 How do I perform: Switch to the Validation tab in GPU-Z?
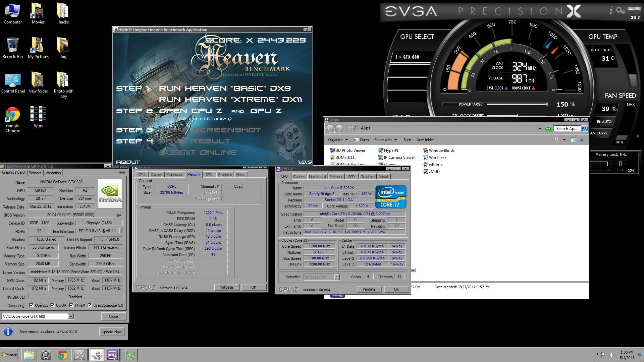[53, 173]
